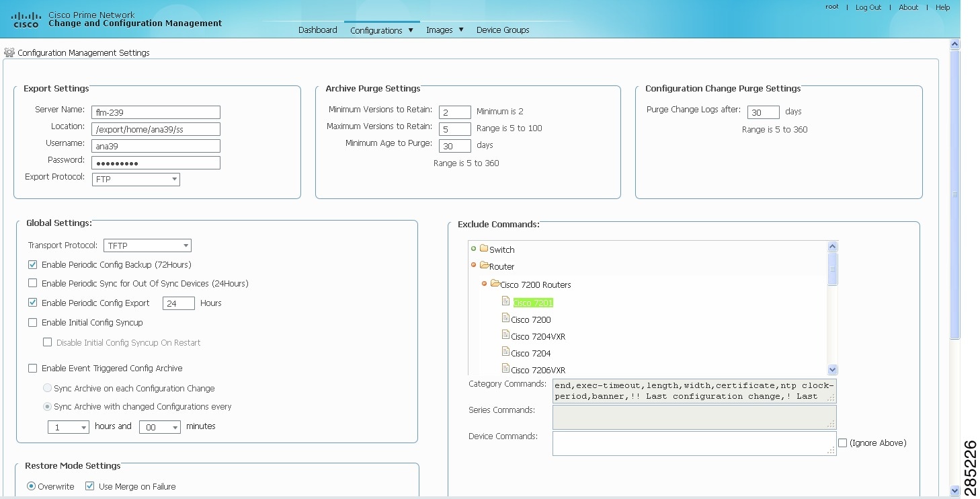Open the Transport Protocol TFTP dropdown
Image resolution: width=980 pixels, height=499 pixels.
click(147, 245)
